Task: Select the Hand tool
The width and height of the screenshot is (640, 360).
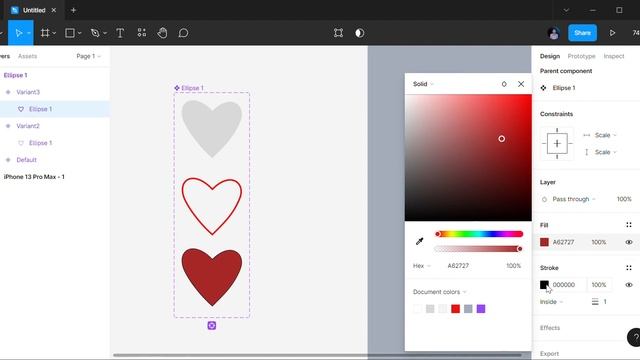Action: click(162, 33)
